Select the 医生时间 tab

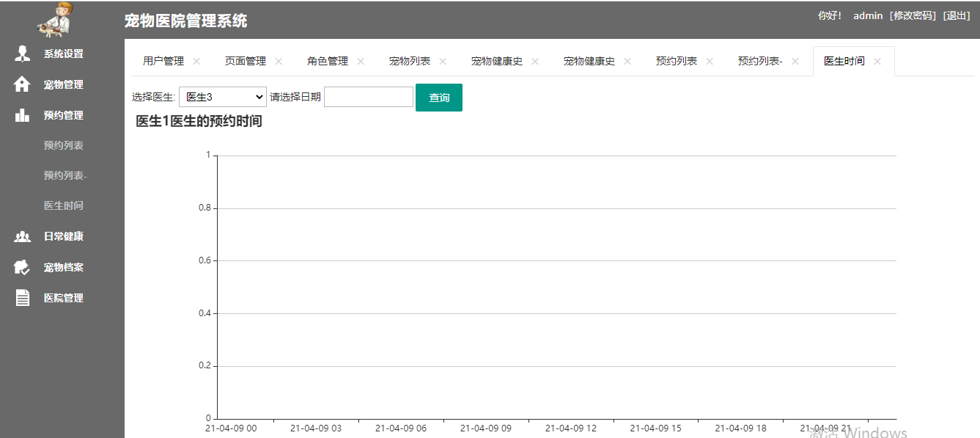(844, 62)
